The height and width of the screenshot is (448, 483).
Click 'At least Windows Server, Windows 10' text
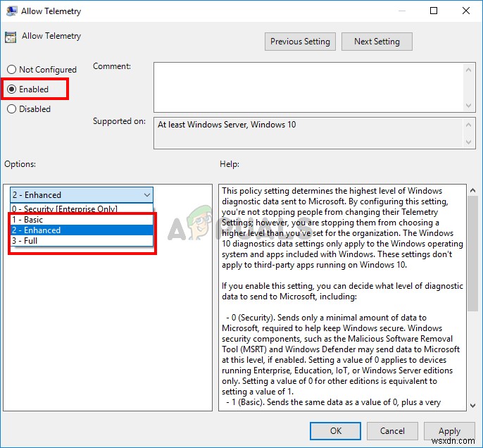(x=227, y=125)
